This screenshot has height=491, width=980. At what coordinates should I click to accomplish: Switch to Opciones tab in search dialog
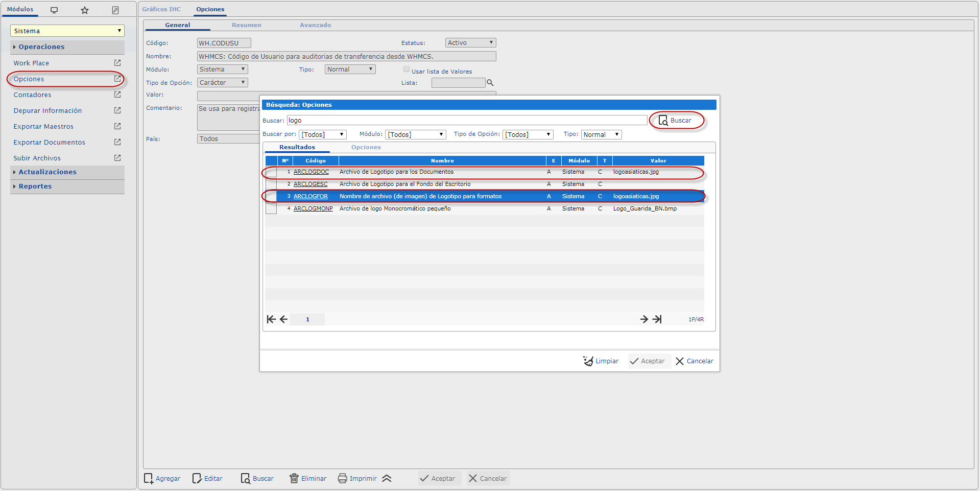pyautogui.click(x=366, y=147)
